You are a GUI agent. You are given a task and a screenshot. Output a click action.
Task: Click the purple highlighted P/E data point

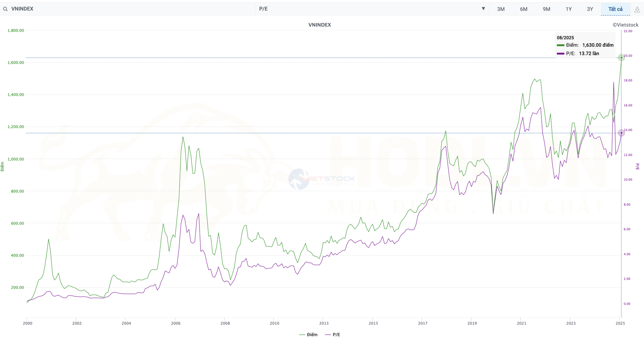(621, 133)
